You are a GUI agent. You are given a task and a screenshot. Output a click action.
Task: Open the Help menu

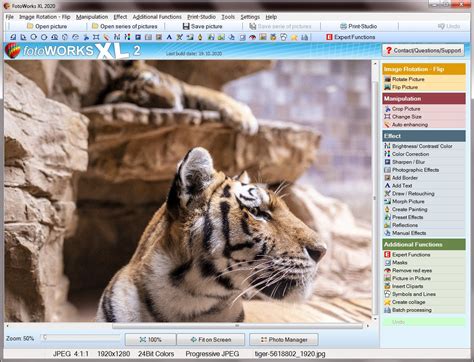pos(271,17)
